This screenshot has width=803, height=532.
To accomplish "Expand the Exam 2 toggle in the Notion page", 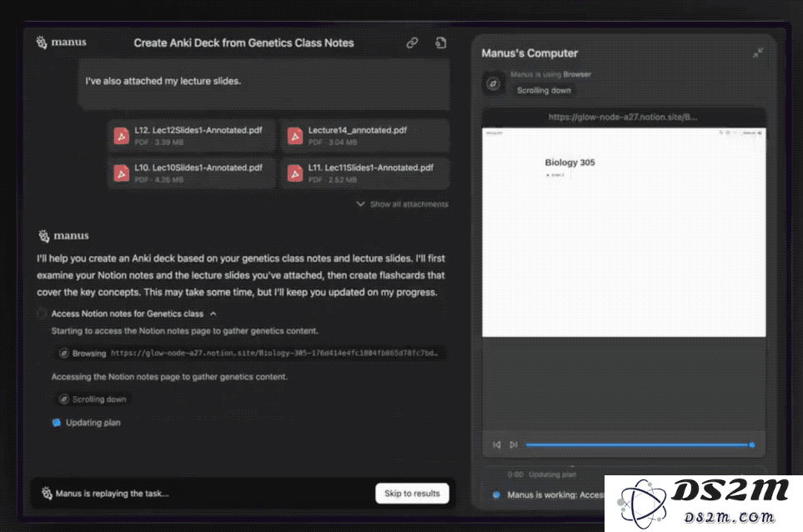I will pyautogui.click(x=548, y=175).
